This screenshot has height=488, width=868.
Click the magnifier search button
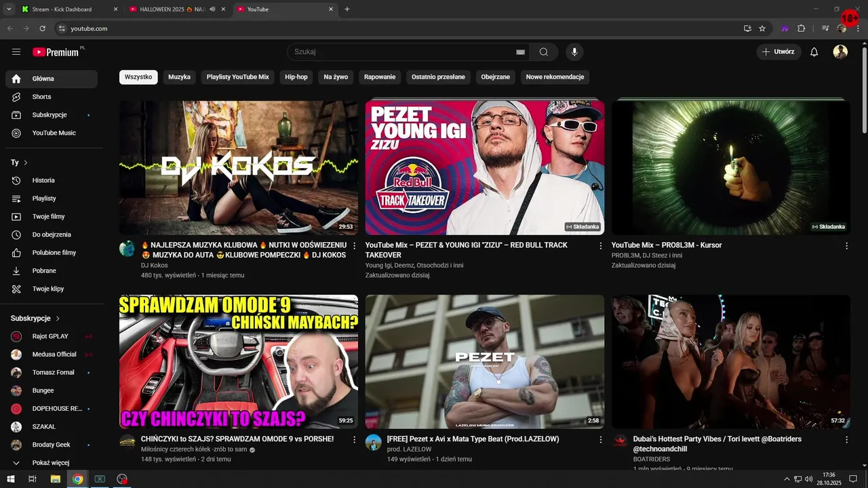pos(544,52)
